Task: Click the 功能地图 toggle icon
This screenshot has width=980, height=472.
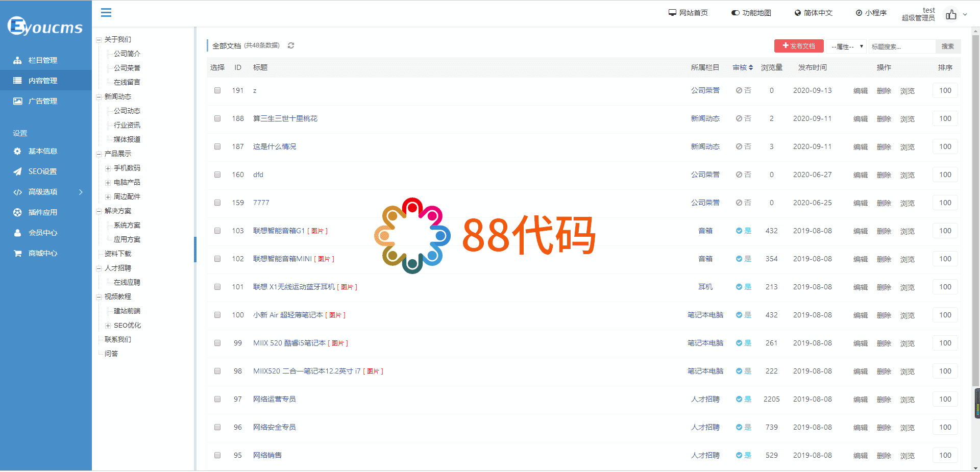Action: (x=736, y=13)
